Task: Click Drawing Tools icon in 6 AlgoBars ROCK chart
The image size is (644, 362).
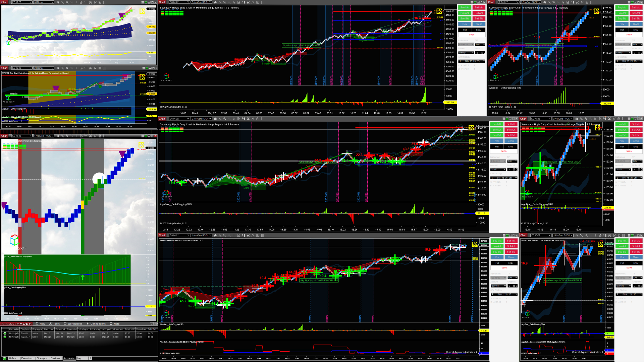Action: click(x=62, y=136)
